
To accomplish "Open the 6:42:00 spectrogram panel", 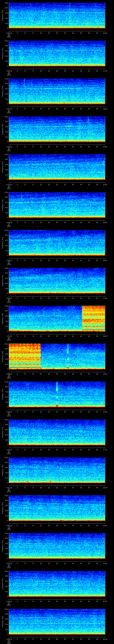I will (x=57, y=508).
